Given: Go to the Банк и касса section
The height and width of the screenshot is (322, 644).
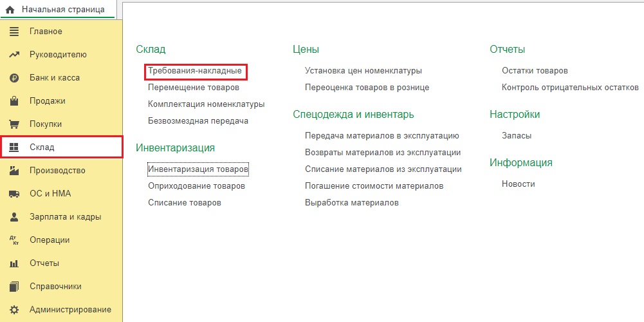Looking at the screenshot, I should [61, 78].
